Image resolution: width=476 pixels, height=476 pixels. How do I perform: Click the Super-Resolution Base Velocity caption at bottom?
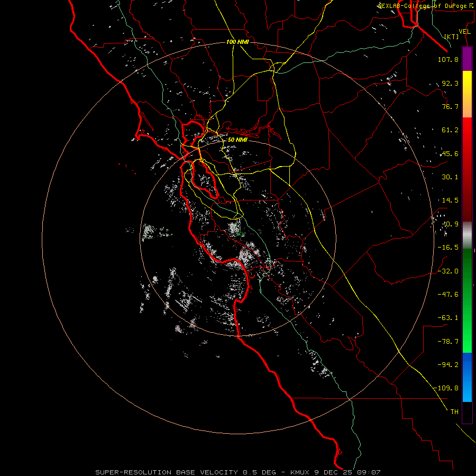(x=237, y=472)
